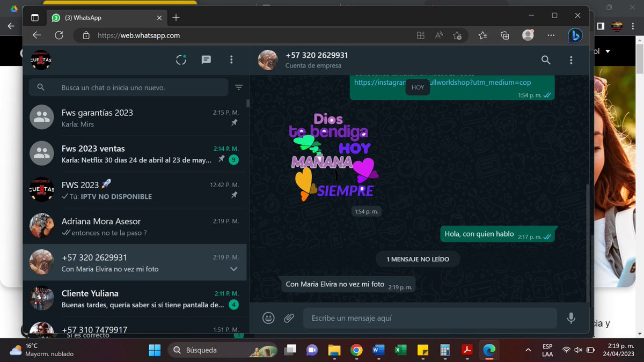
Task: Click the 'Escribe un mensaje aquí' field
Action: pyautogui.click(x=430, y=318)
